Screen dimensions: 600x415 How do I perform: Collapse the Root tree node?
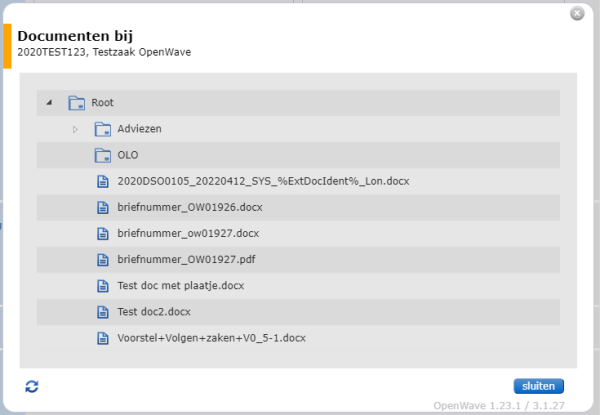point(49,103)
